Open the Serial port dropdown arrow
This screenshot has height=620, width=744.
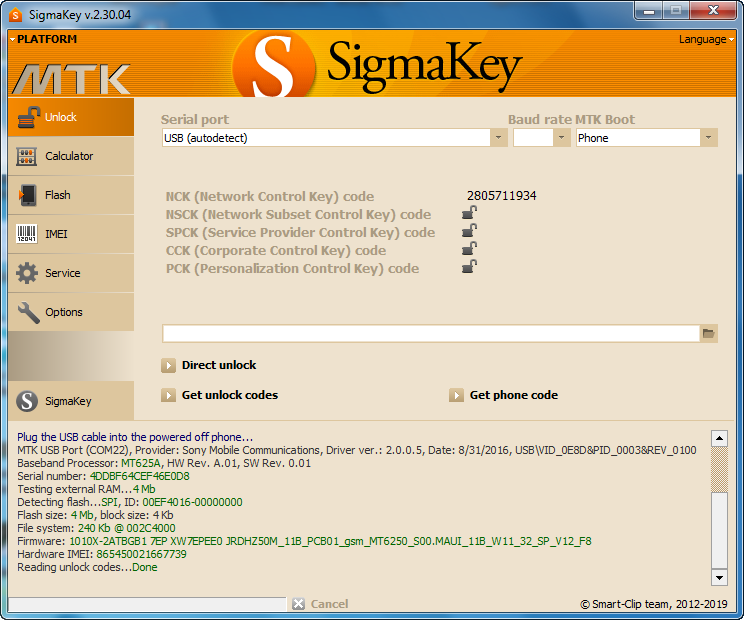click(x=499, y=138)
